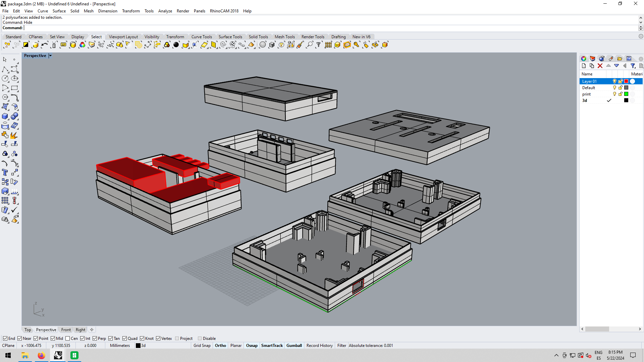The height and width of the screenshot is (362, 644).
Task: Change the Default layer gray color swatch
Action: point(626,88)
